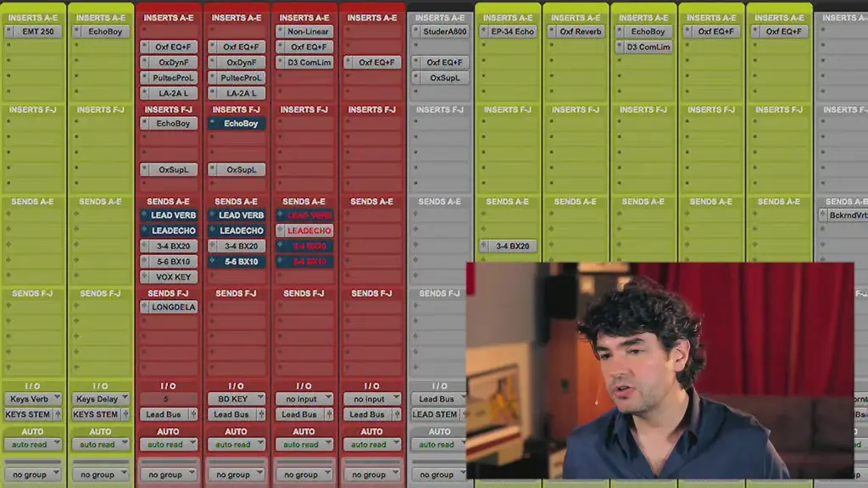Viewport: 868px width, 488px height.
Task: Open output window icon beside KEYS STEM on Keys Verb track
Action: pyautogui.click(x=58, y=413)
